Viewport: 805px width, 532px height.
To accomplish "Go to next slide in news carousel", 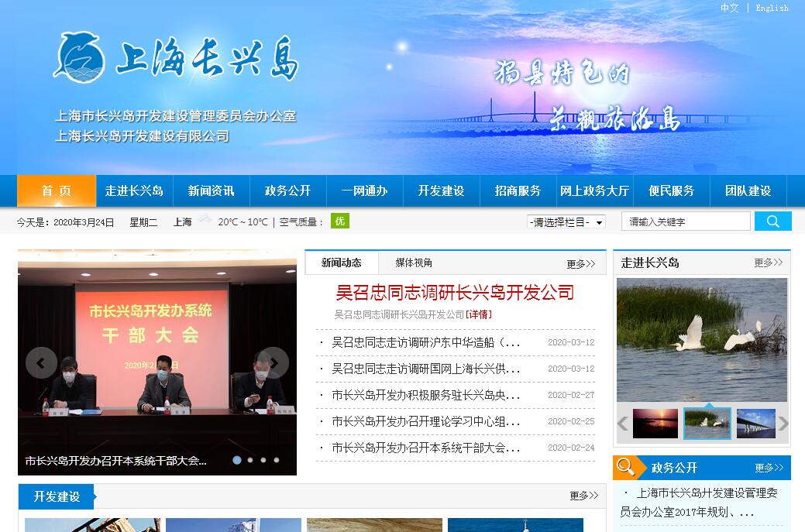I will (x=273, y=362).
